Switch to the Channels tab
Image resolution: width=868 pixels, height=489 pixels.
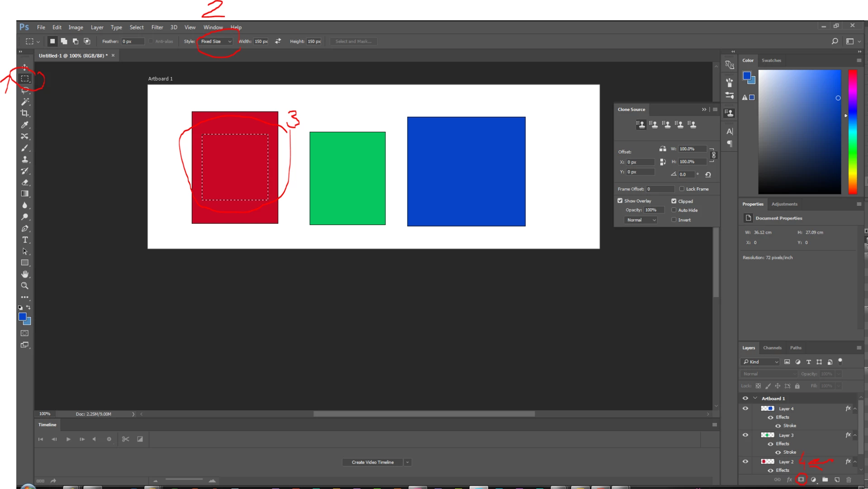772,348
